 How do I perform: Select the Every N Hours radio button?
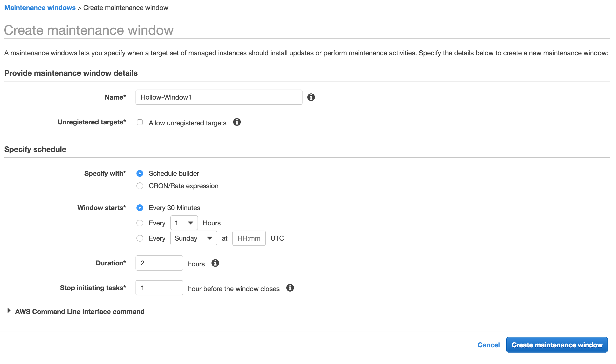140,223
